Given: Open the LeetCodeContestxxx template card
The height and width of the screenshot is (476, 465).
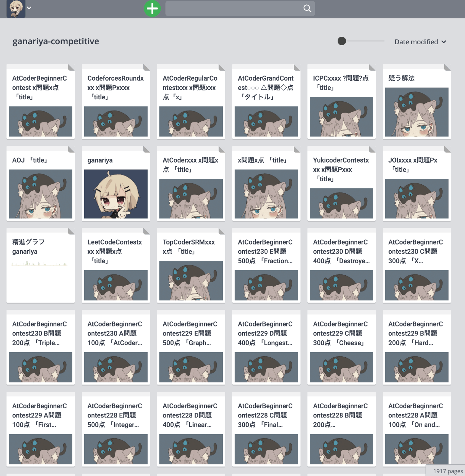Looking at the screenshot, I should [x=116, y=266].
